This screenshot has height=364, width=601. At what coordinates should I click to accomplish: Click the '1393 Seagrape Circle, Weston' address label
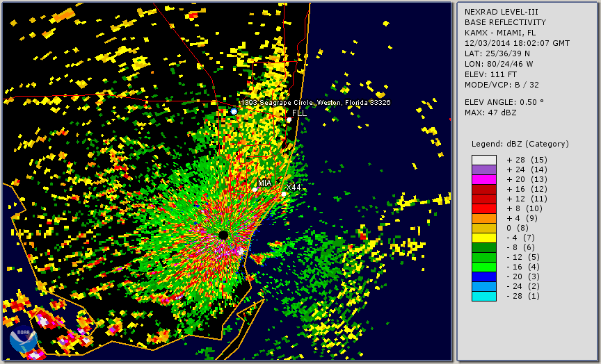(316, 103)
